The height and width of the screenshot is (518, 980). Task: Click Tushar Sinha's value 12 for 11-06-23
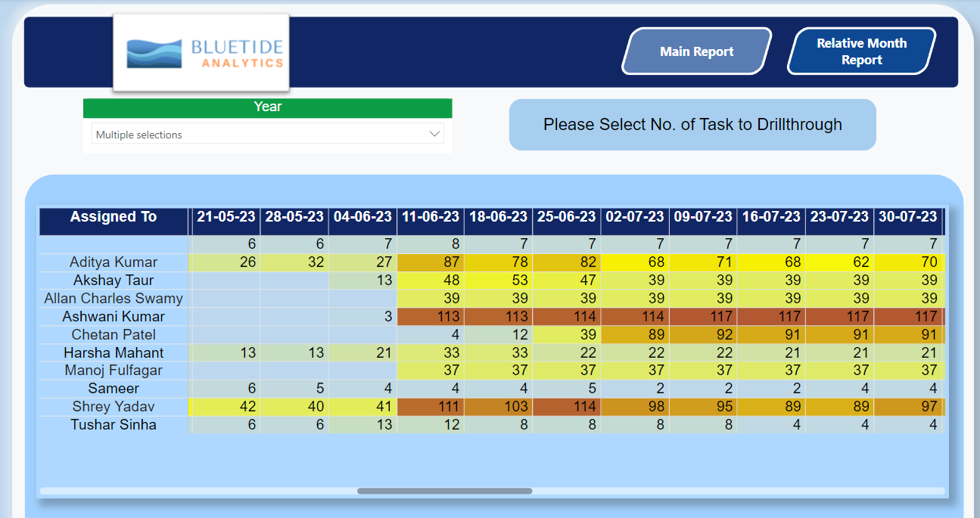coord(431,425)
